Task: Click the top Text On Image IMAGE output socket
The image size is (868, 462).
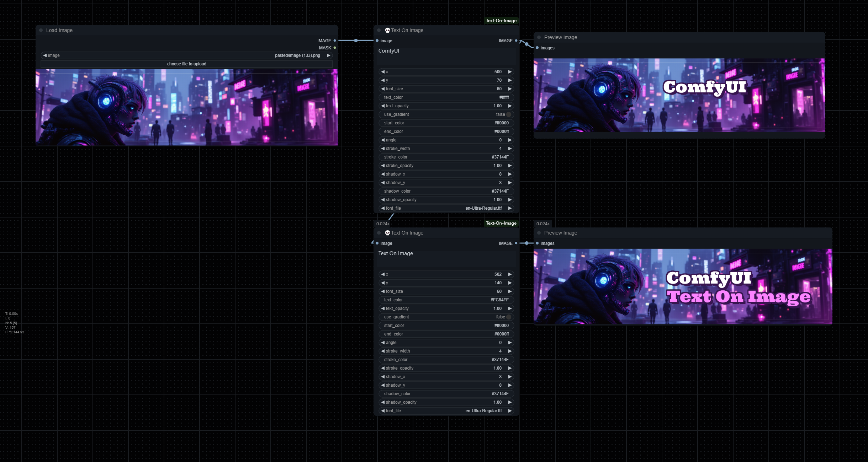Action: (x=516, y=41)
